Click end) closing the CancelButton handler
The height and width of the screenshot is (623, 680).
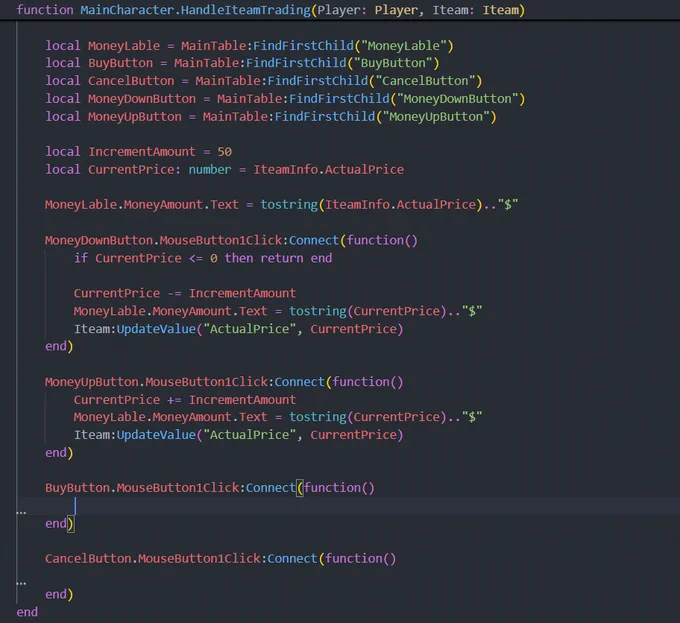(59, 594)
